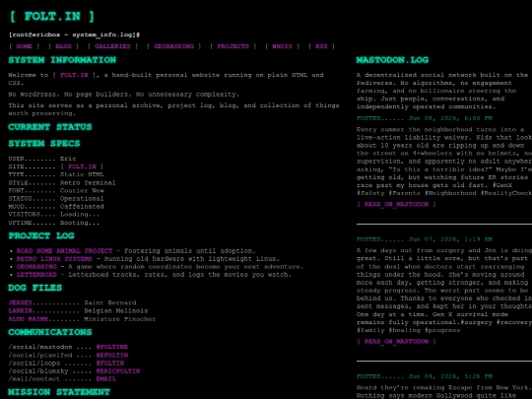
Task: Go to the BLOG nav link
Action: pyautogui.click(x=63, y=46)
